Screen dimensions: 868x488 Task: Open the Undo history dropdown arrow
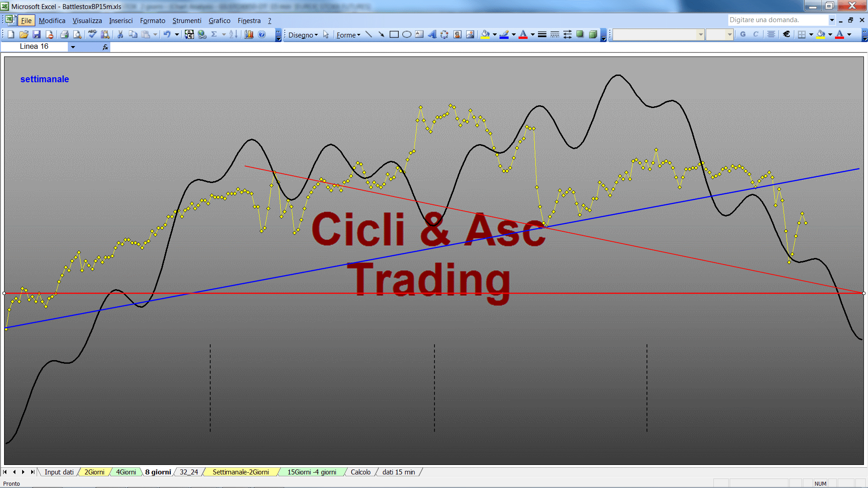coord(177,34)
